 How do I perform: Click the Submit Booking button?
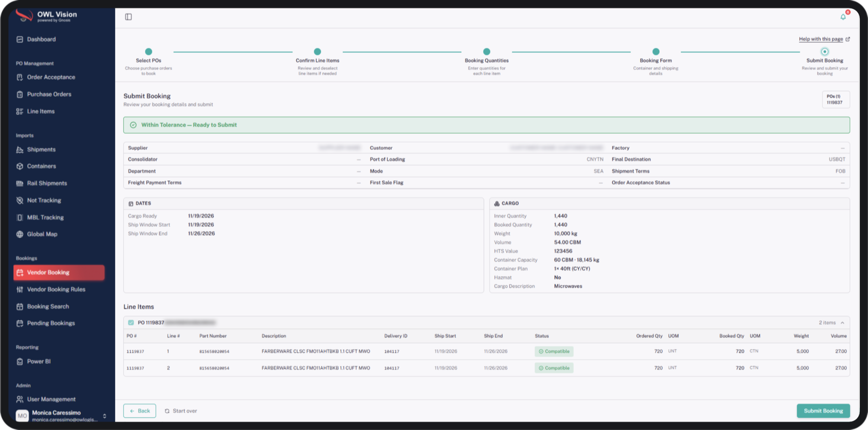pyautogui.click(x=823, y=411)
